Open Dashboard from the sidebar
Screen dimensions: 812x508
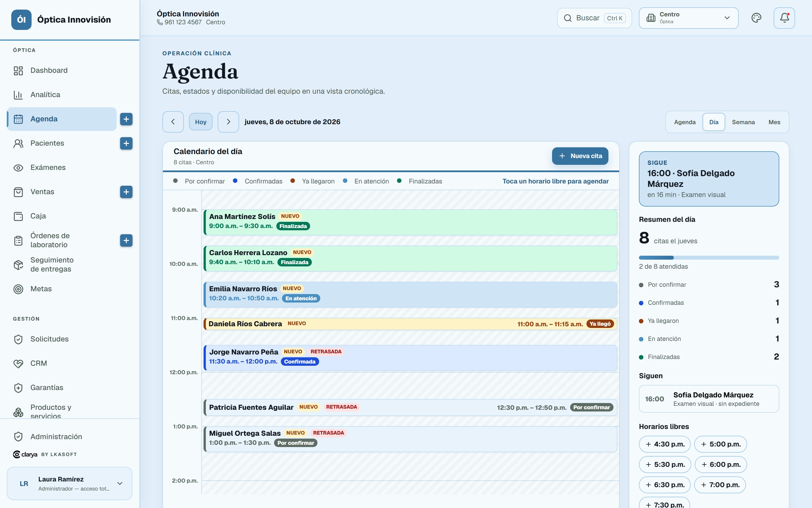click(62, 71)
